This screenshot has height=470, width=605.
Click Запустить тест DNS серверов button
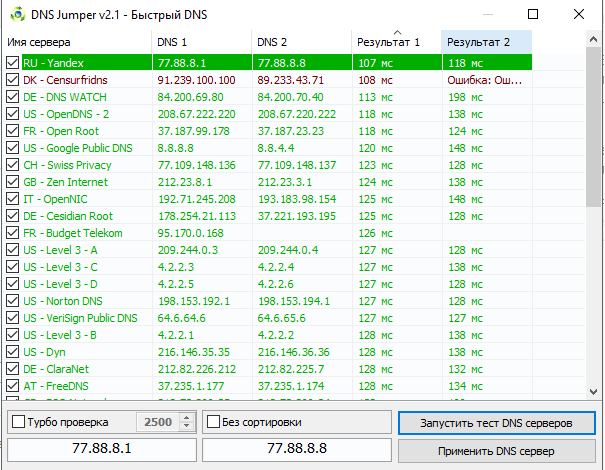(x=497, y=423)
